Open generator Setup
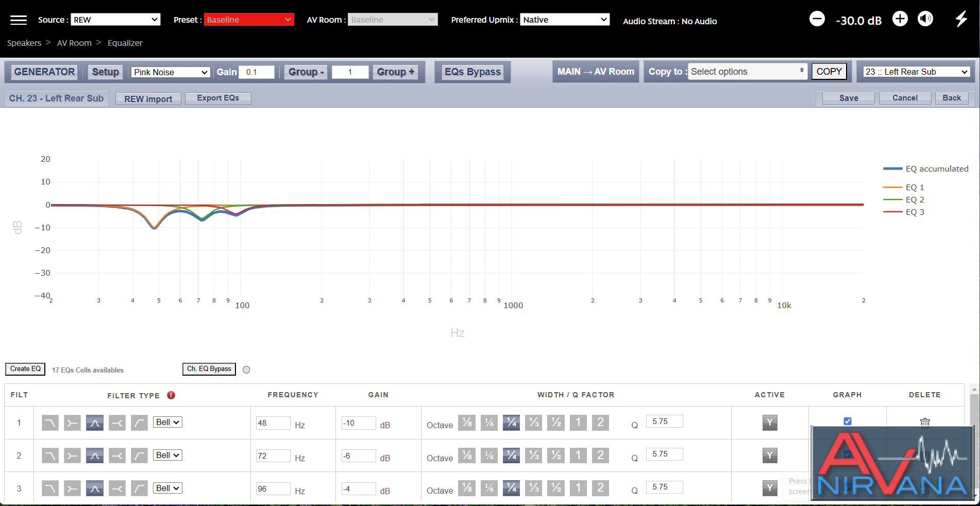The width and height of the screenshot is (980, 506). tap(106, 72)
